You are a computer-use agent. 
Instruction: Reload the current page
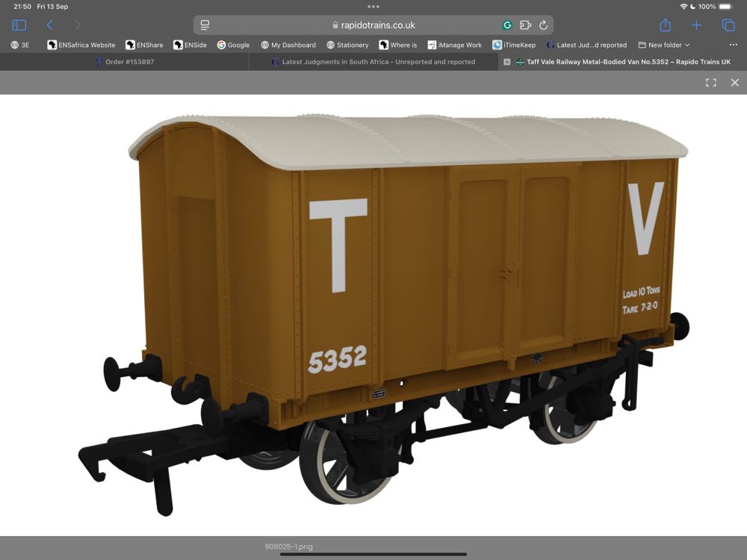point(543,25)
